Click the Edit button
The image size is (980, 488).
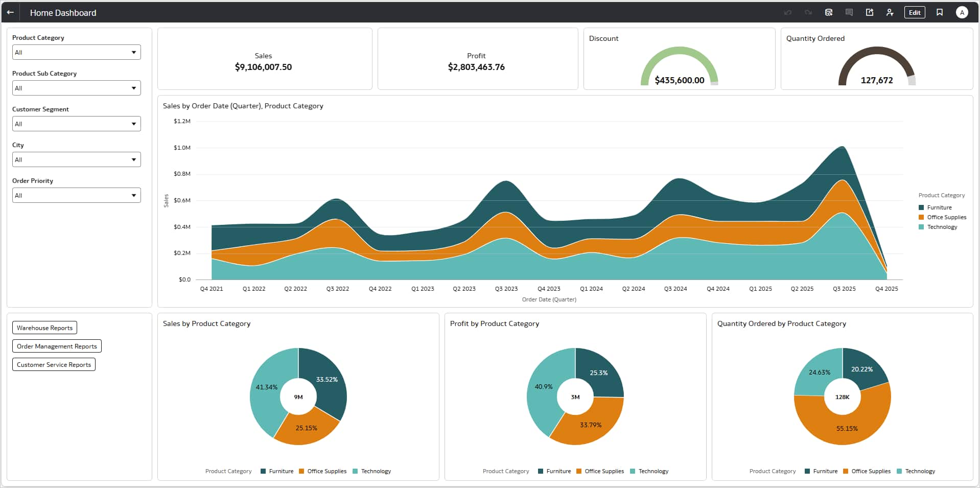tap(915, 12)
